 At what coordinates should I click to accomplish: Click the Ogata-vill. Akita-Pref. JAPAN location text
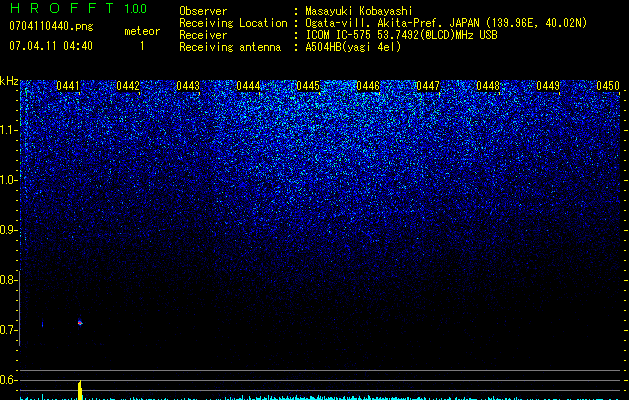point(446,23)
